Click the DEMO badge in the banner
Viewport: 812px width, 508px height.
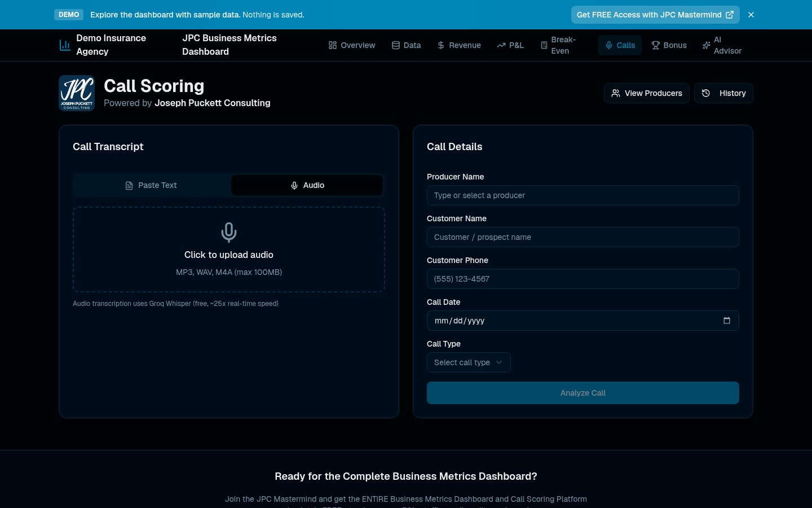coord(69,15)
